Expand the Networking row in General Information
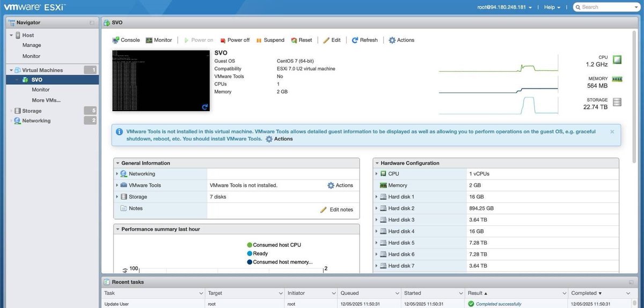Image resolution: width=644 pixels, height=308 pixels. (x=117, y=174)
